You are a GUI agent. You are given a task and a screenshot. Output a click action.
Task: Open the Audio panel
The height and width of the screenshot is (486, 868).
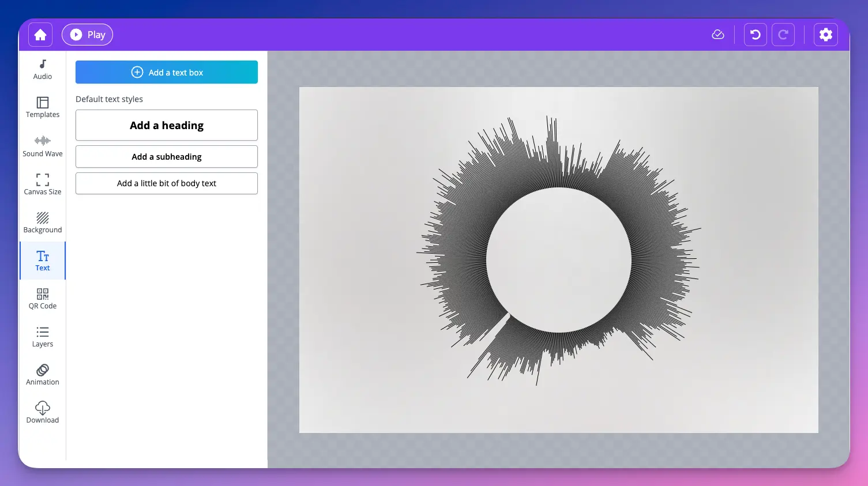(x=42, y=69)
